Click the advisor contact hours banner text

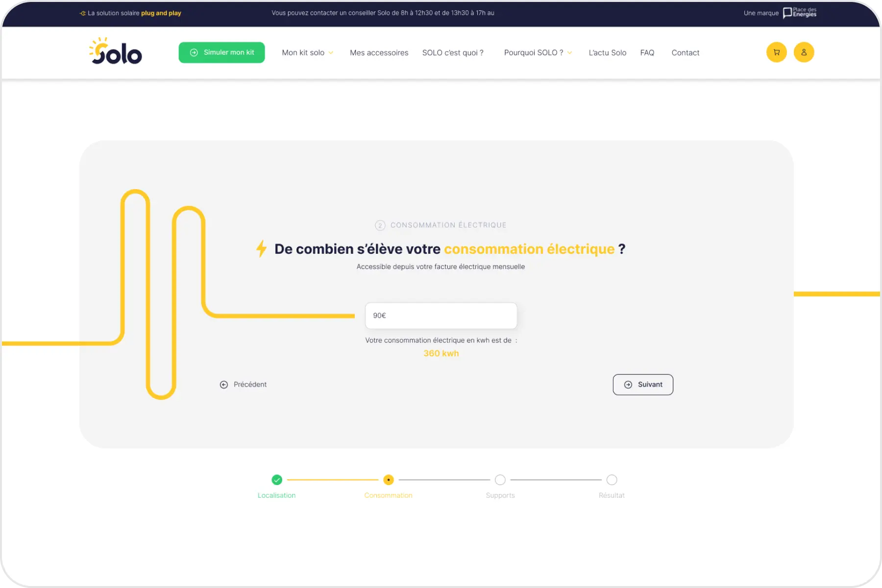[x=383, y=13]
